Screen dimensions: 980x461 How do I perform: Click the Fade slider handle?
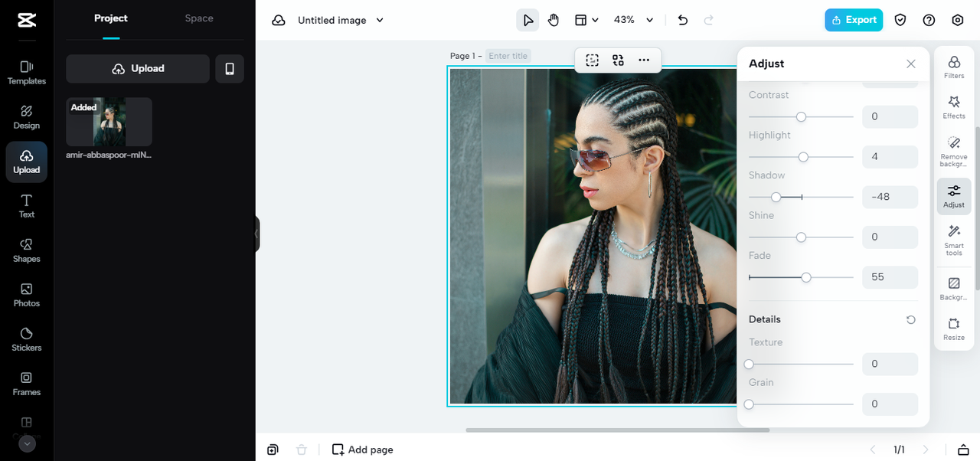(x=806, y=277)
